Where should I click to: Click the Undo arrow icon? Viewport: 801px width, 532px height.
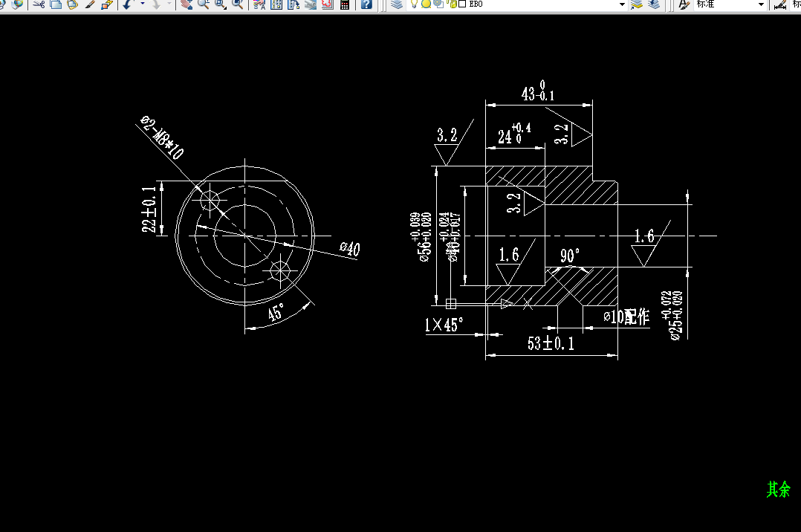pos(127,5)
